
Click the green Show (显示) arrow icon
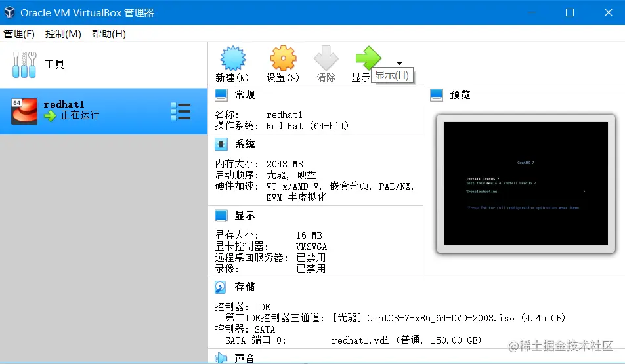tap(368, 58)
